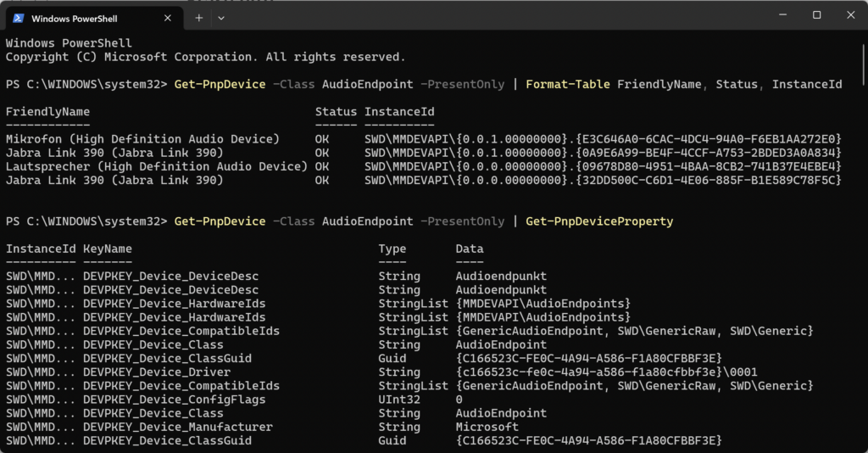Click Lautsprecher (High Definition Audio Device) name
The height and width of the screenshot is (453, 868).
(157, 166)
